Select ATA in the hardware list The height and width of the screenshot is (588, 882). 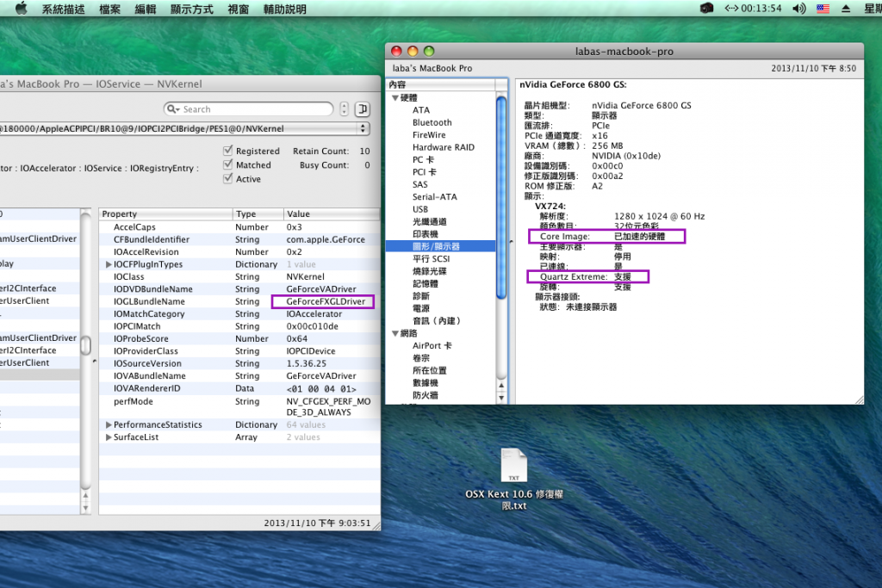point(420,110)
